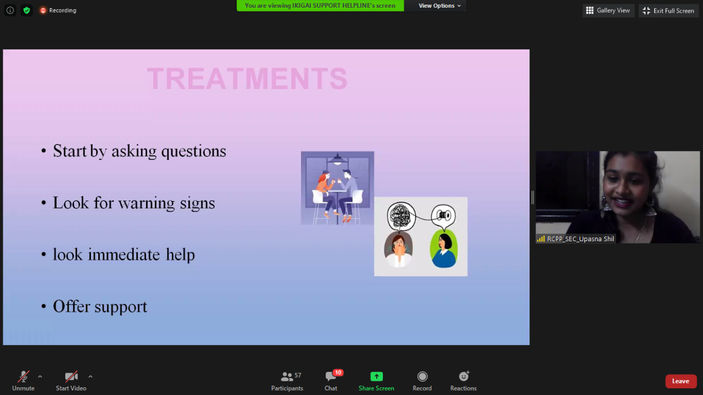Click the red Recording indicator
703x395 pixels.
(58, 10)
